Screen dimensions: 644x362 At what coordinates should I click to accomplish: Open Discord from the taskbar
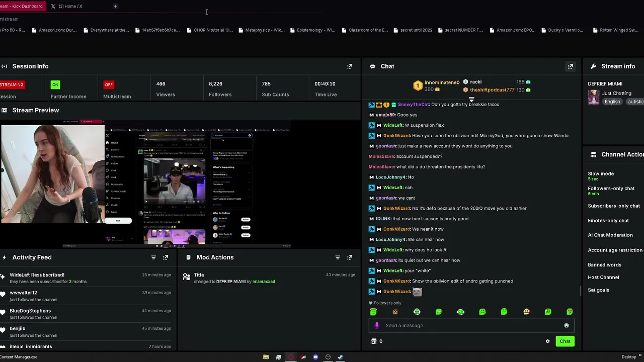coord(315,357)
